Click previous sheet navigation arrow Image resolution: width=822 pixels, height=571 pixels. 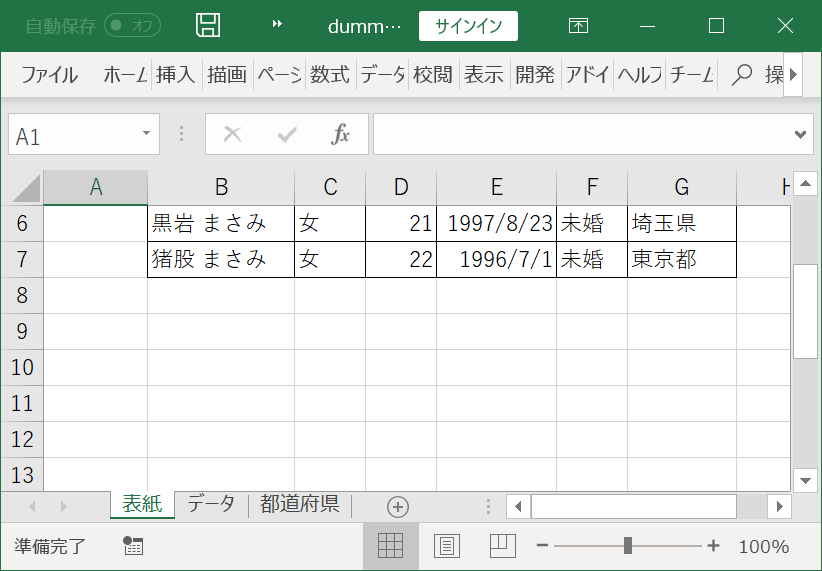(x=33, y=507)
